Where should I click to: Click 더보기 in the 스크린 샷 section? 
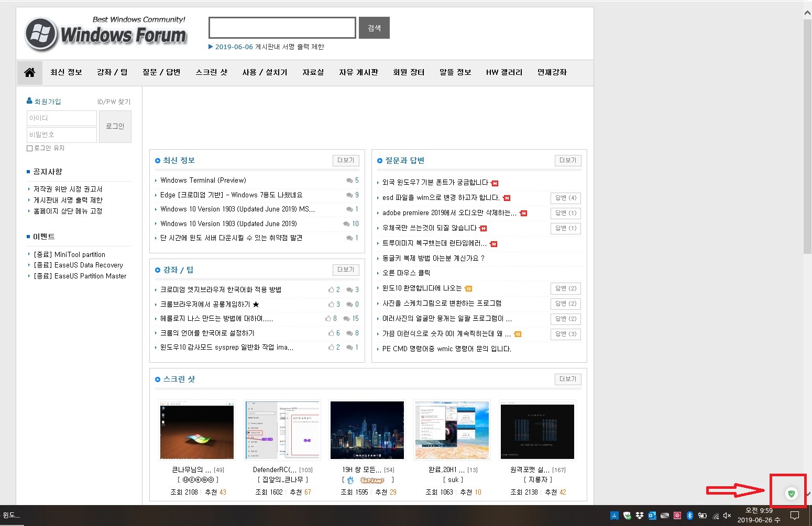tap(568, 379)
